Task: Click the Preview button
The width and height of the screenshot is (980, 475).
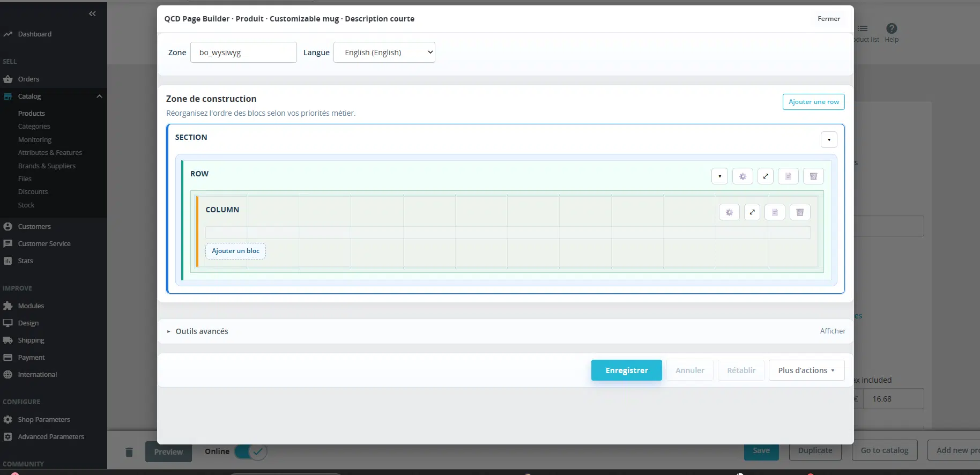Action: (168, 452)
